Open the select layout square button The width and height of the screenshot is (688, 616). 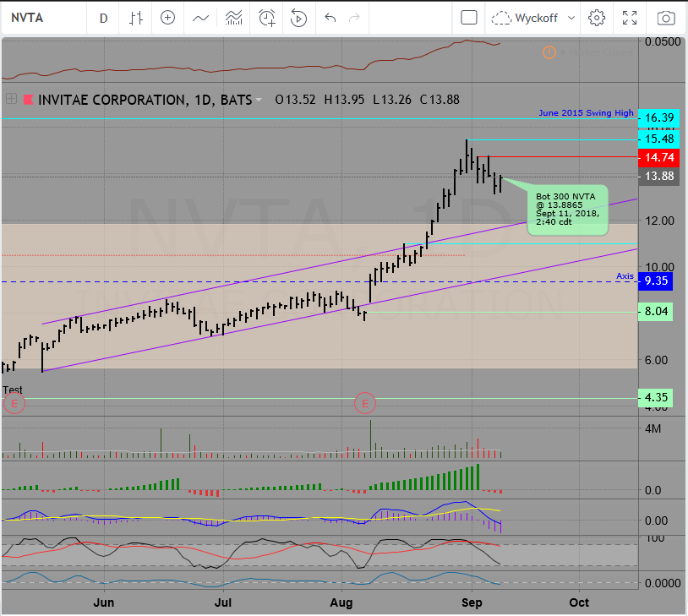coord(469,18)
